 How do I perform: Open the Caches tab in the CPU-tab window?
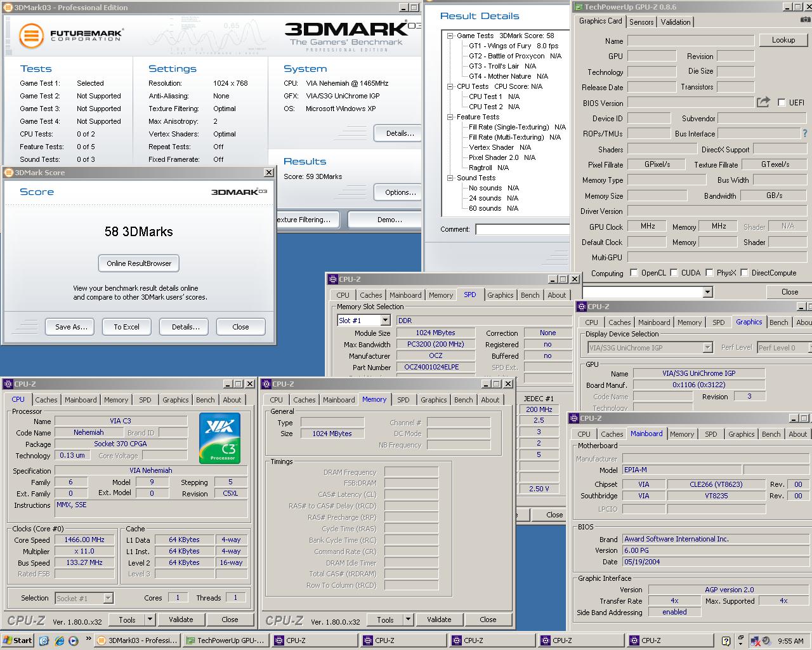click(x=46, y=400)
